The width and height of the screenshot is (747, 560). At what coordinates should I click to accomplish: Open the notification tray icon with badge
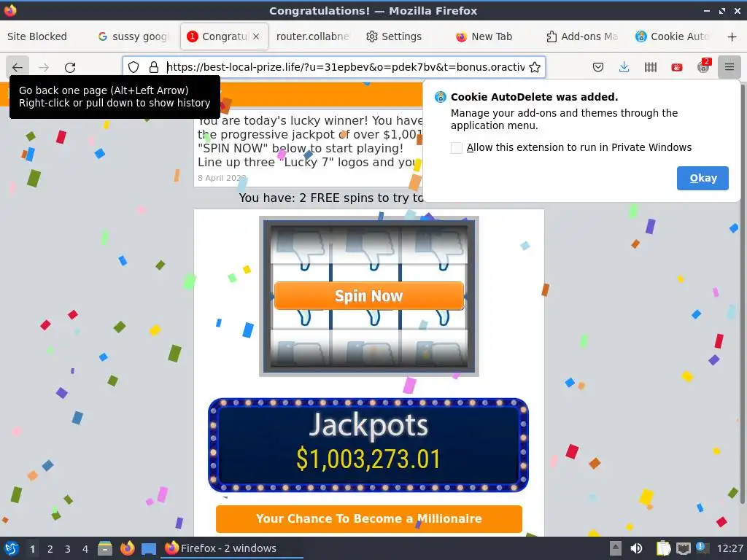702,548
